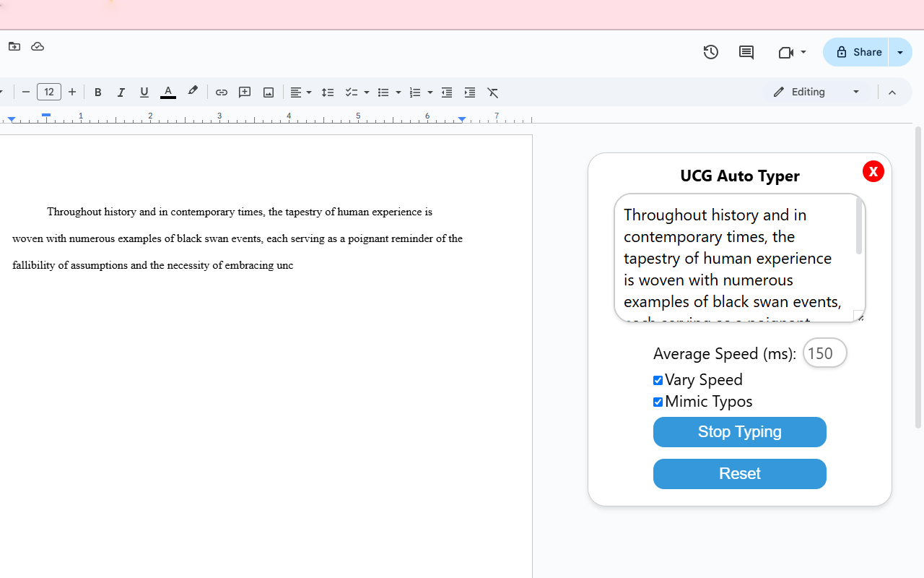Open the bulleted list options arrow
This screenshot has height=578, width=924.
click(x=398, y=92)
